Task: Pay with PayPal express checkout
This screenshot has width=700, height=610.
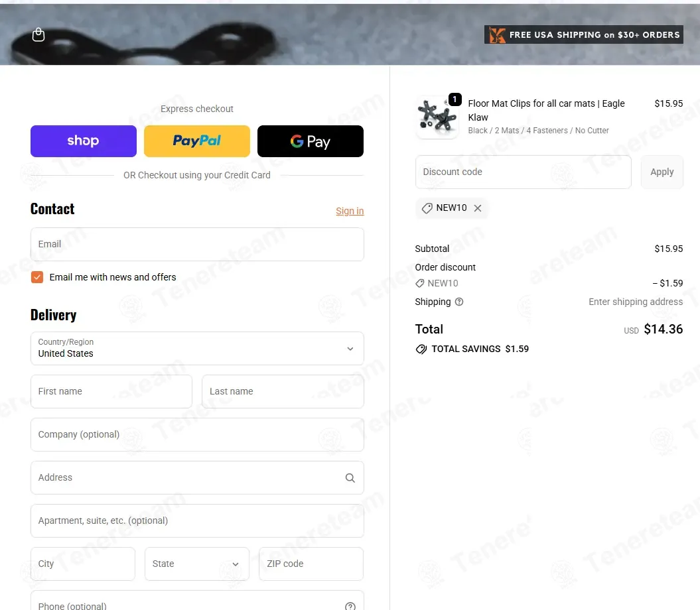Action: (x=197, y=141)
